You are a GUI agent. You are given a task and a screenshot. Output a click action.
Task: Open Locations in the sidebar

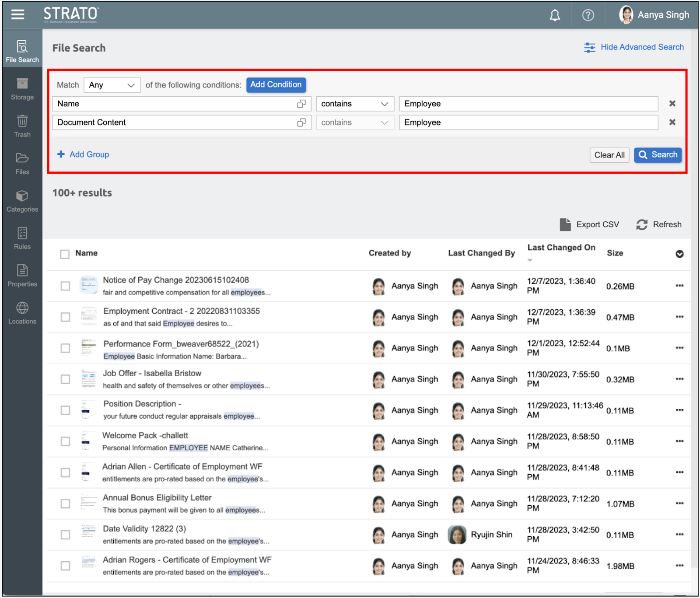point(22,313)
